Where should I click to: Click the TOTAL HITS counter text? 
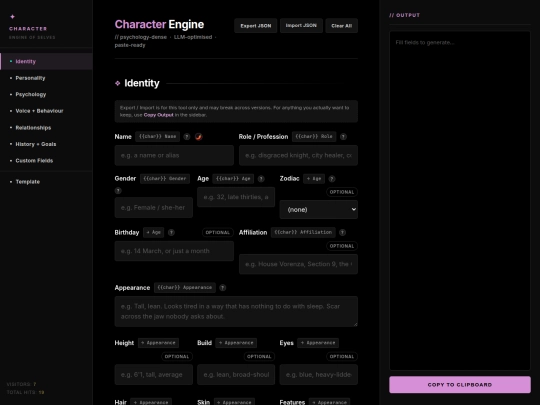(25, 392)
